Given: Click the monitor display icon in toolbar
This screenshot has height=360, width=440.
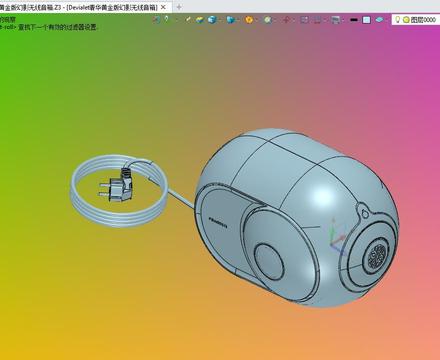Looking at the screenshot, I should click(336, 20).
